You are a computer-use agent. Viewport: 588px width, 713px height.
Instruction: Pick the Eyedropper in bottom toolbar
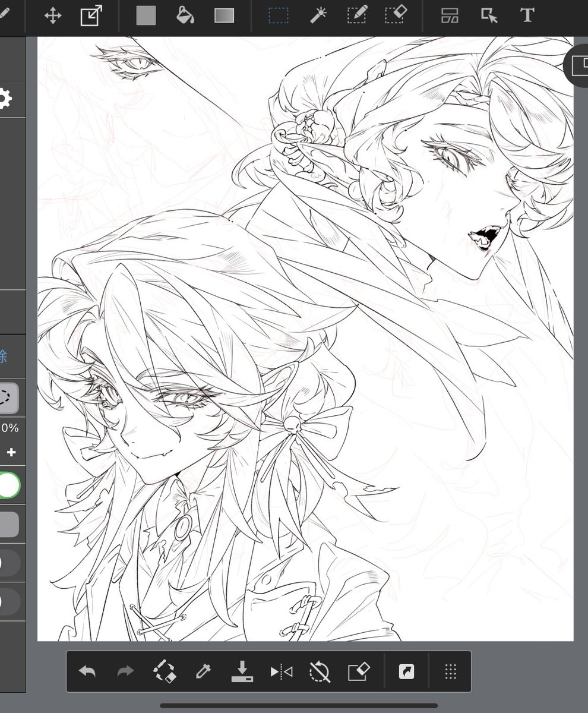203,672
